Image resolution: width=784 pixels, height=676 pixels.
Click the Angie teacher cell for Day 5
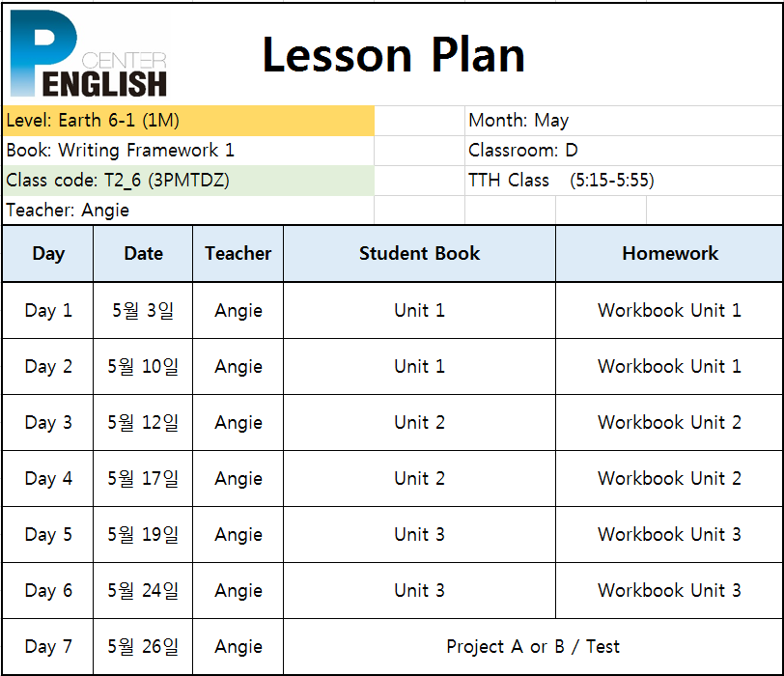click(x=238, y=534)
